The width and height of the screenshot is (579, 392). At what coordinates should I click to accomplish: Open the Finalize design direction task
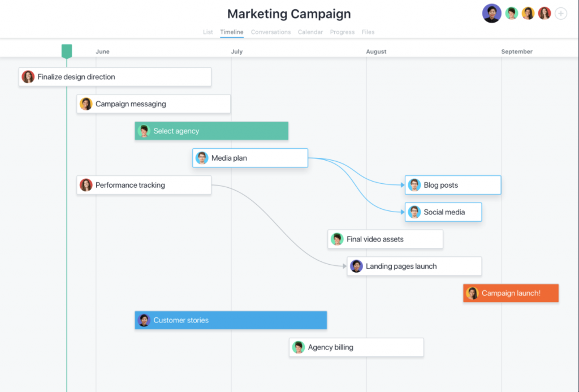(x=115, y=77)
